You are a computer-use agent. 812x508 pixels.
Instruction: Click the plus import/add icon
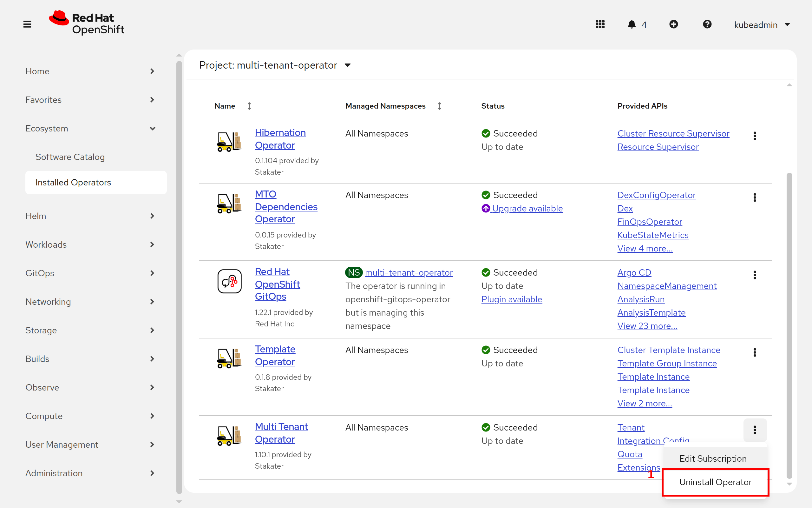[x=673, y=24]
